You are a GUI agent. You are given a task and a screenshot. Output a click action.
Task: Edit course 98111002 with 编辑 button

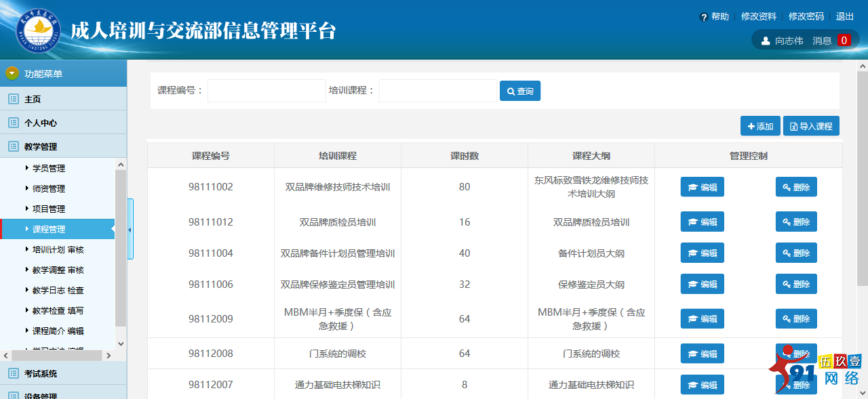click(x=702, y=187)
